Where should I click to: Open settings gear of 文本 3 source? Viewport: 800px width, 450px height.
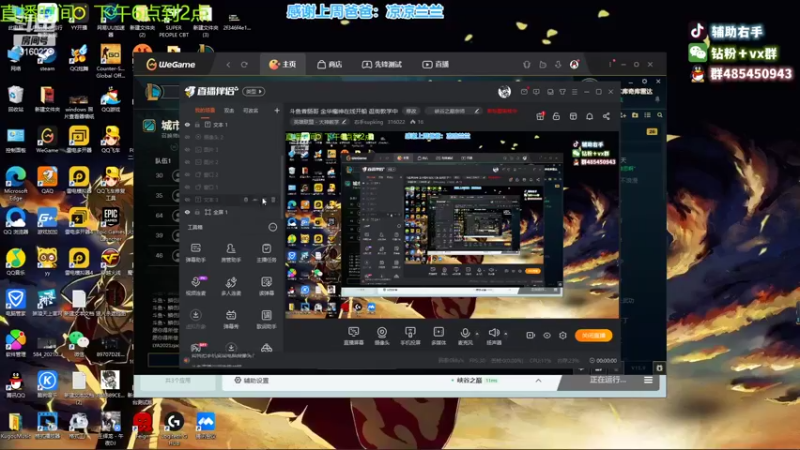(x=246, y=200)
